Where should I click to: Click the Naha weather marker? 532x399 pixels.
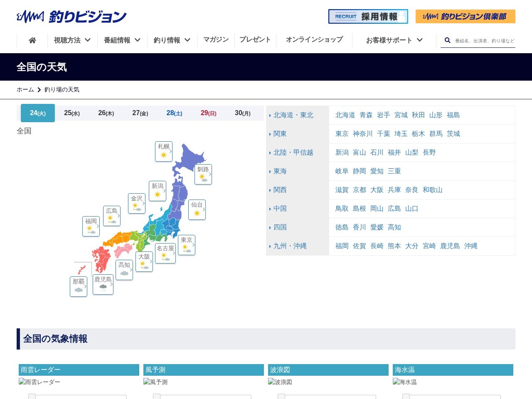tap(79, 286)
